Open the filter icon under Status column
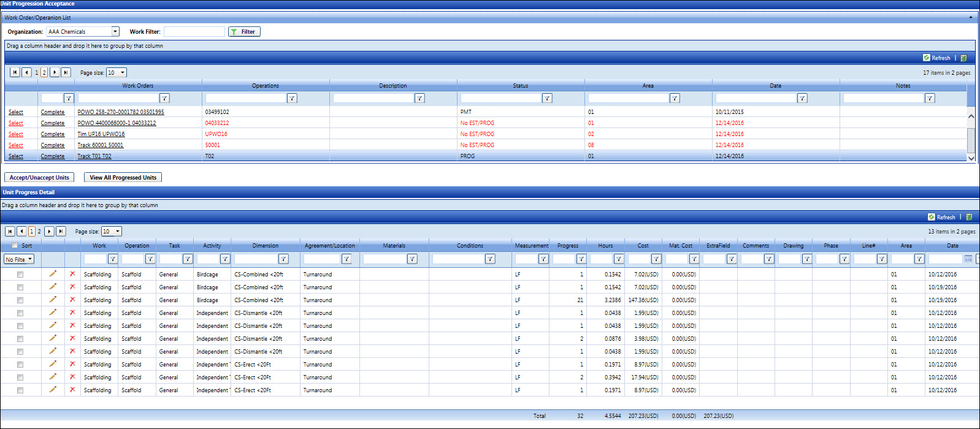The width and height of the screenshot is (980, 429). (x=547, y=98)
